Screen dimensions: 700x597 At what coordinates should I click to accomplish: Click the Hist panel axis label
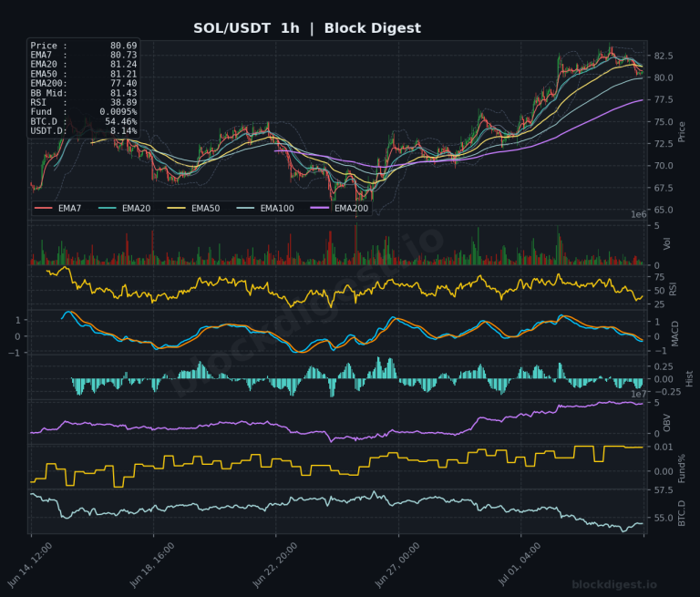689,378
